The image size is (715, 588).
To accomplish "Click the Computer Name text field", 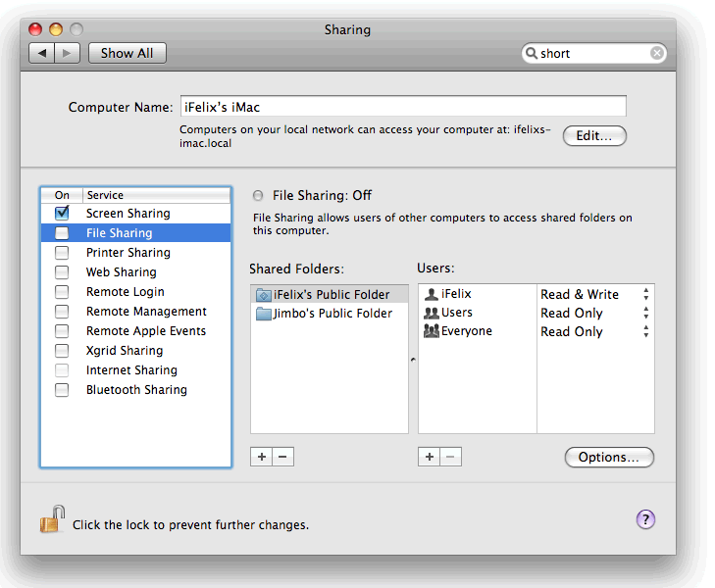I will [x=402, y=107].
